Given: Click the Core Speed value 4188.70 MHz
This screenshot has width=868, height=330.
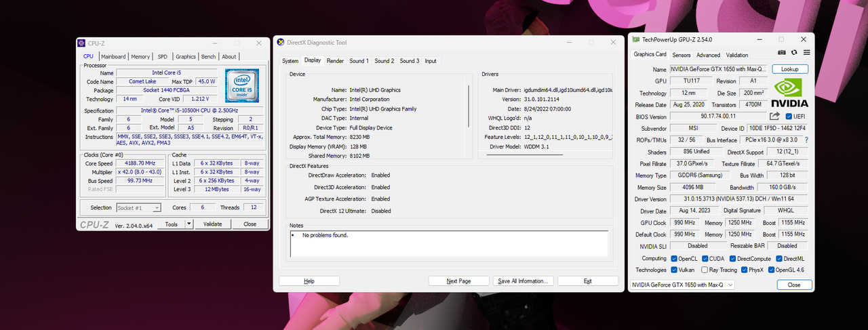Looking at the screenshot, I should [141, 163].
